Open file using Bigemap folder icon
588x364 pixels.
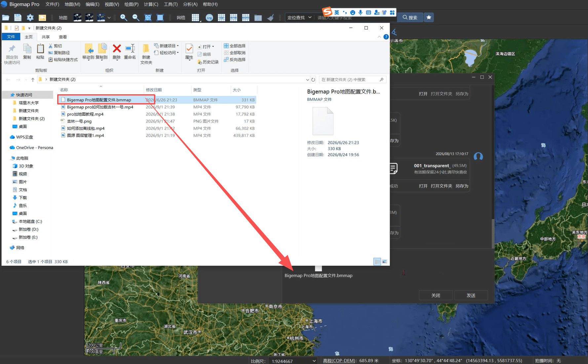point(6,18)
